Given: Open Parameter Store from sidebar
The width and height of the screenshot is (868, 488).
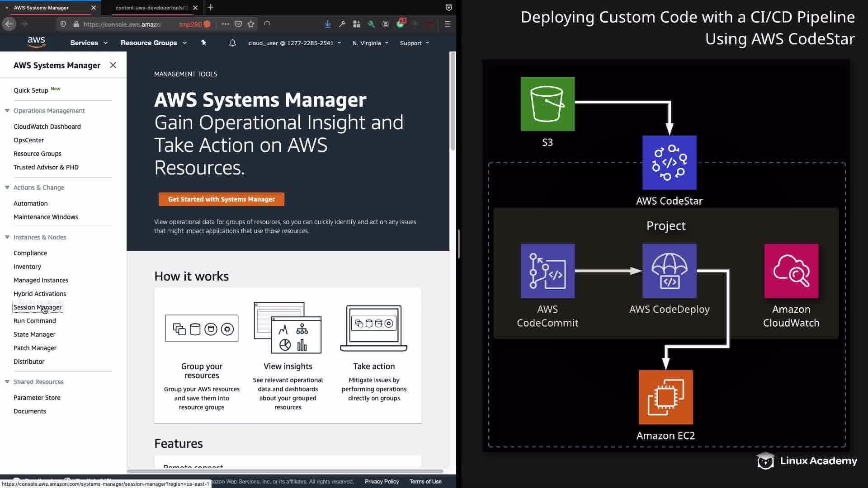Looking at the screenshot, I should [x=37, y=398].
